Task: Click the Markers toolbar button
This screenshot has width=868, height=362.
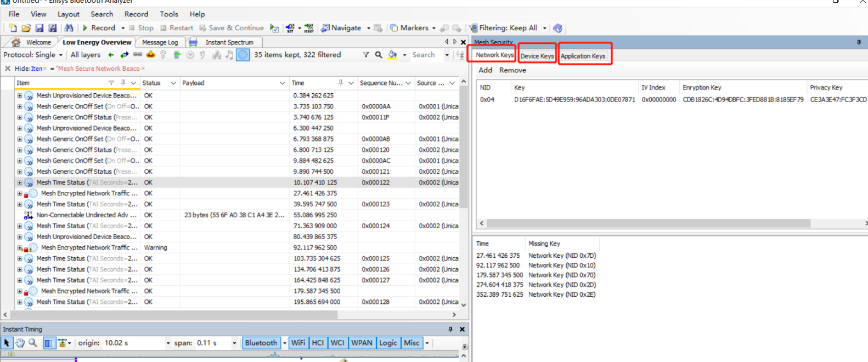Action: click(x=409, y=28)
